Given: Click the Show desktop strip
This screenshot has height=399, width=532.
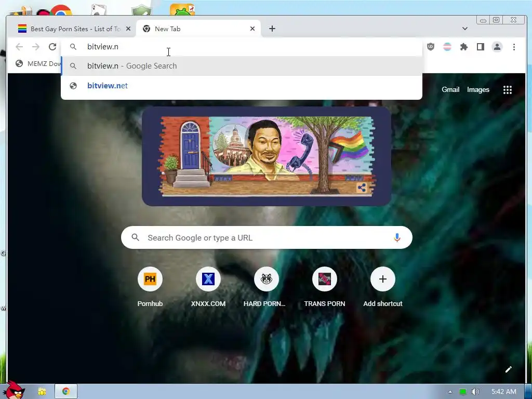Looking at the screenshot, I should pos(528,392).
